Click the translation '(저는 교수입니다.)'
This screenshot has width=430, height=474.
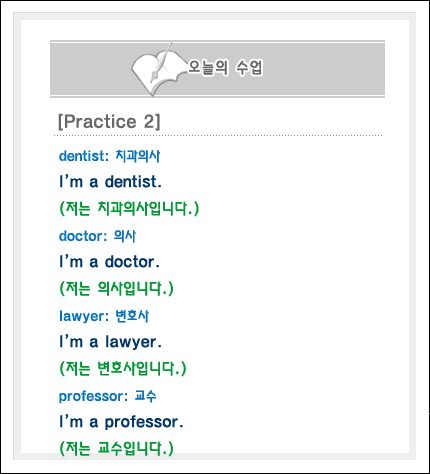coord(117,448)
